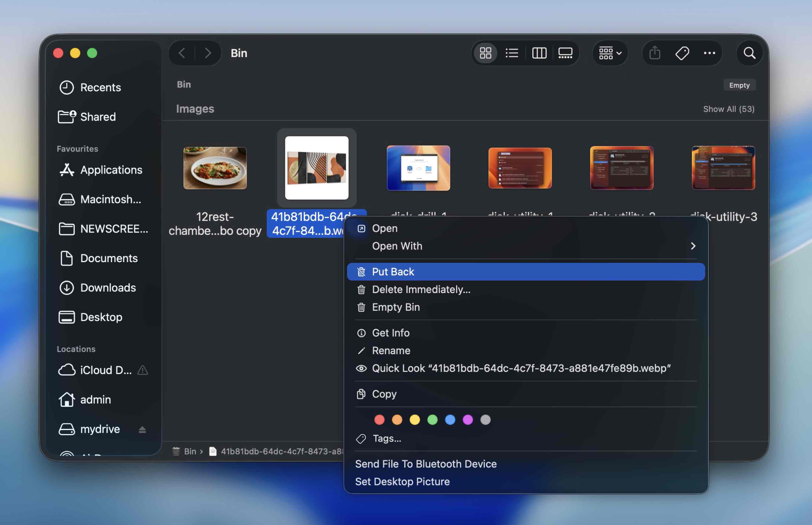Select the 12rest-chambe image thumbnail
Screen dimensions: 812x525
click(215, 168)
